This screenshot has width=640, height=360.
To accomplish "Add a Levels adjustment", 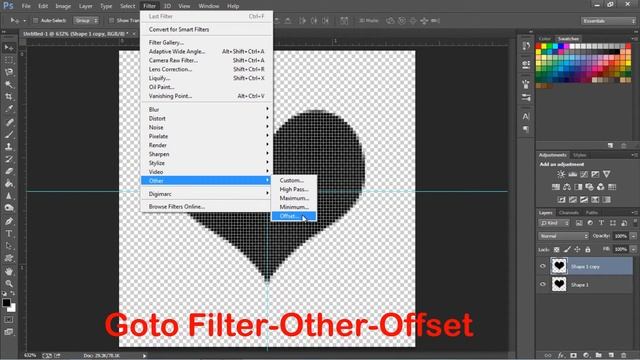I will click(573, 174).
